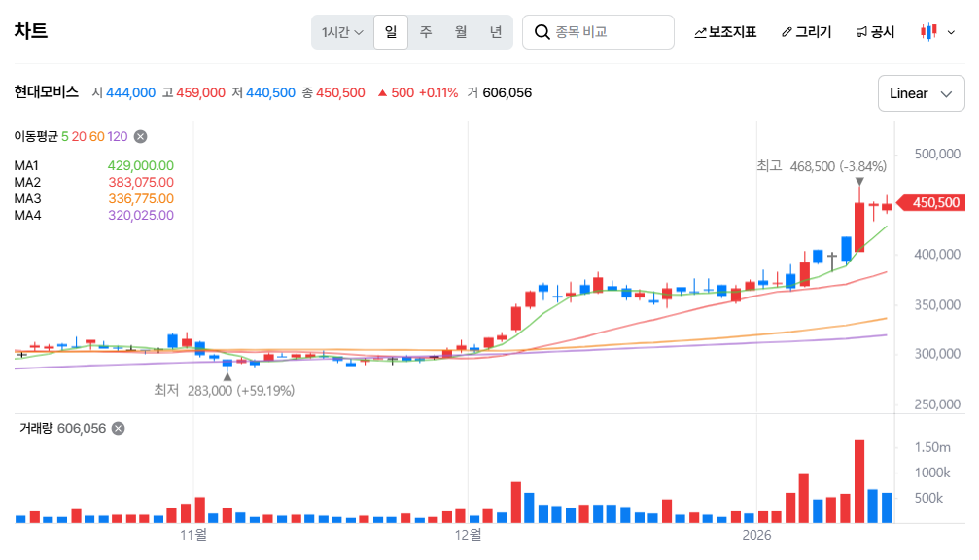Click the high price 459,000
Screen dimensions: 979x560
[200, 93]
